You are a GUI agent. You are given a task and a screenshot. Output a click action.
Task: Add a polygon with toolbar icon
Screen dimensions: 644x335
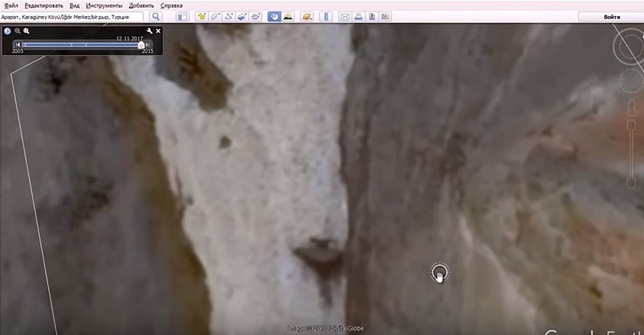[215, 17]
